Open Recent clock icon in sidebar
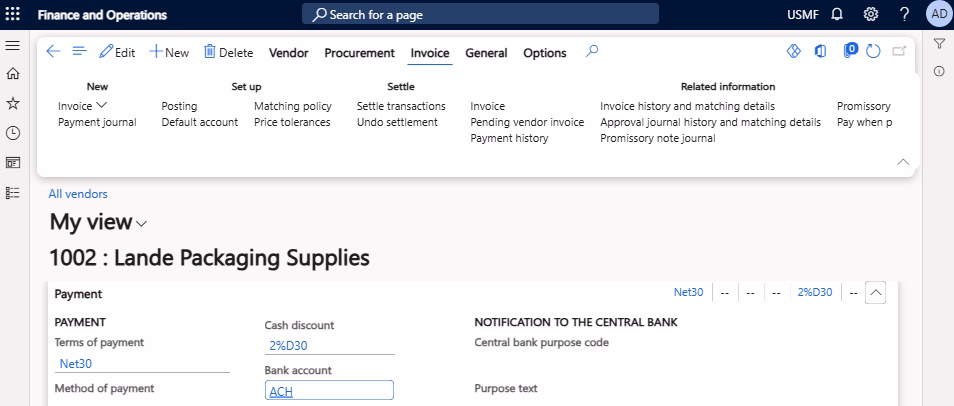954x406 pixels. 12,133
